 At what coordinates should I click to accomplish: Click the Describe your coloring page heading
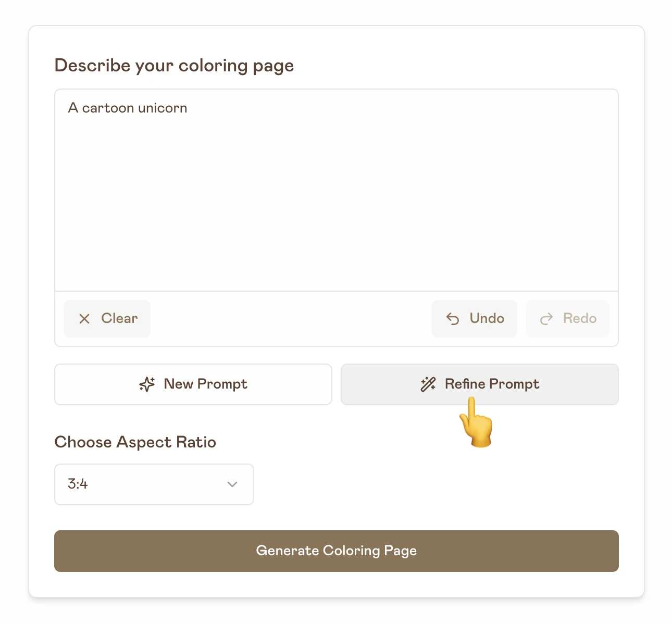(x=174, y=65)
